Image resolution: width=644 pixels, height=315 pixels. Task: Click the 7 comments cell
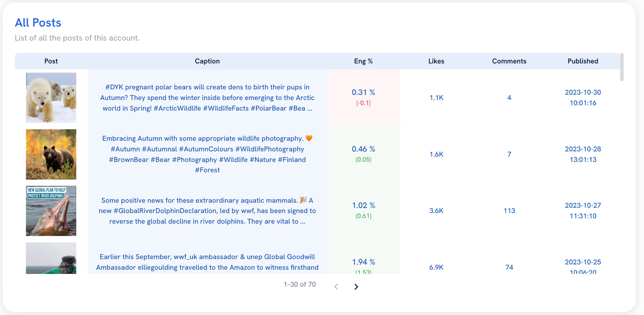point(509,154)
